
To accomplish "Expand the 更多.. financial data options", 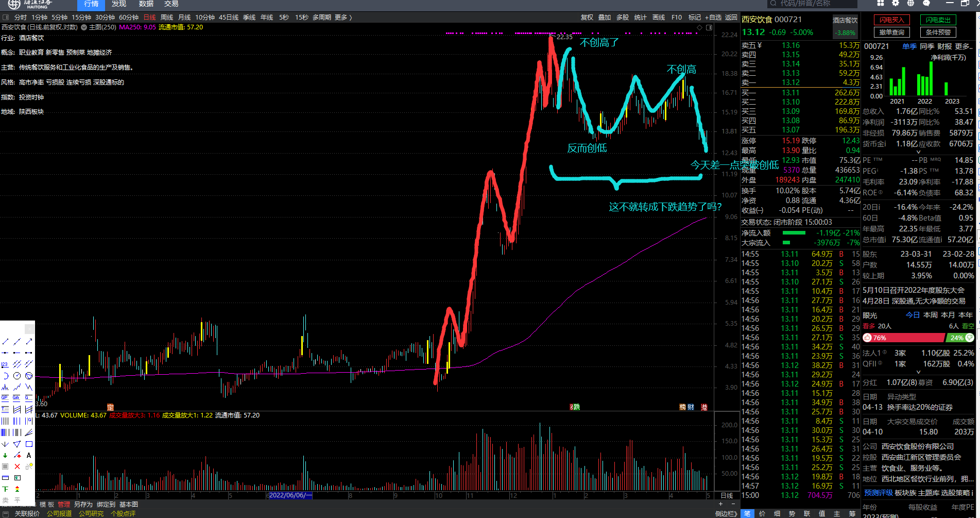I will (x=964, y=46).
